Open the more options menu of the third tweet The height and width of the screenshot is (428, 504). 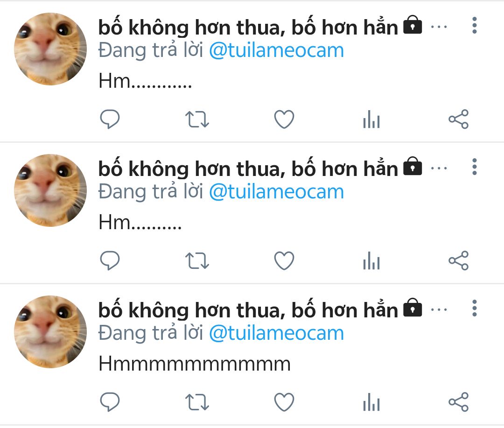475,309
